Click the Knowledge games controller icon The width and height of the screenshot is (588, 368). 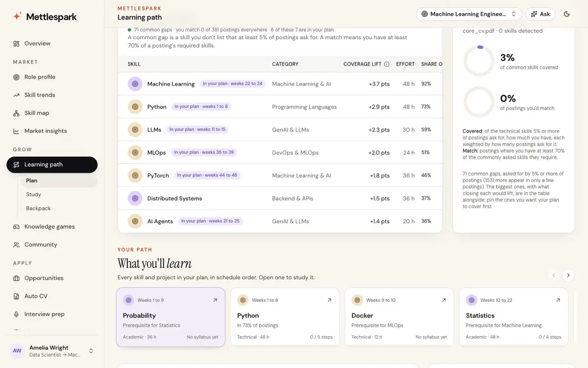click(x=16, y=227)
